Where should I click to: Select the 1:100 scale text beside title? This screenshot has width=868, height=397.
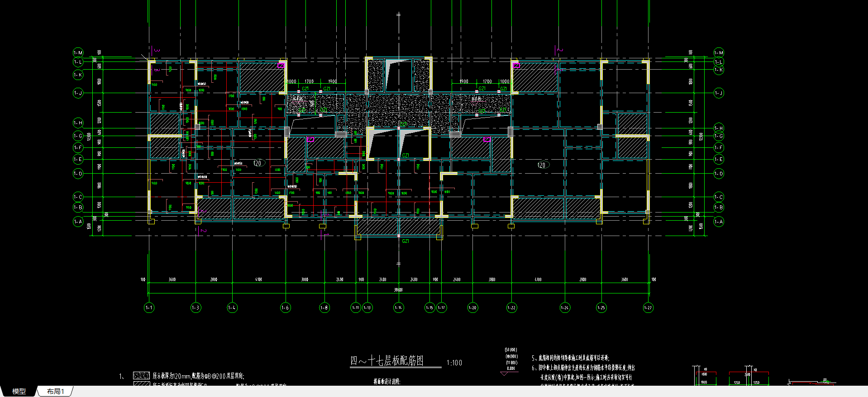pos(454,363)
